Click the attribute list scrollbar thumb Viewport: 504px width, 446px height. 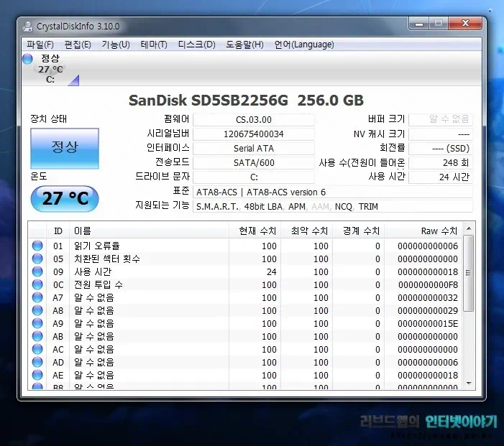click(469, 273)
